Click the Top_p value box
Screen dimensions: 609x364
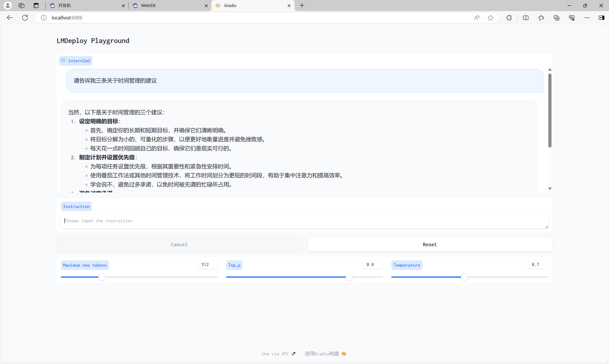(372, 264)
